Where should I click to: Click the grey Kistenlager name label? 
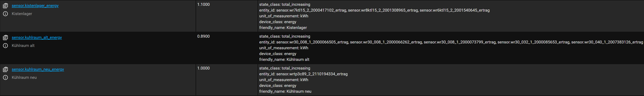(x=22, y=14)
